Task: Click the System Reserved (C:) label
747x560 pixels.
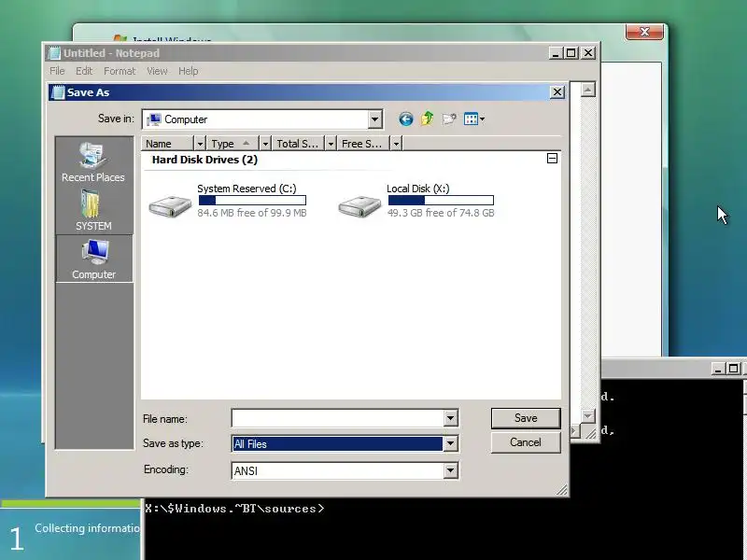Action: (247, 189)
